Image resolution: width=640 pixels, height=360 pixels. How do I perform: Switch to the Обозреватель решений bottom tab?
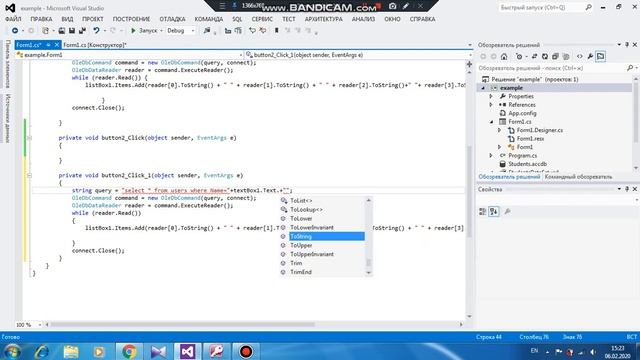(509, 177)
